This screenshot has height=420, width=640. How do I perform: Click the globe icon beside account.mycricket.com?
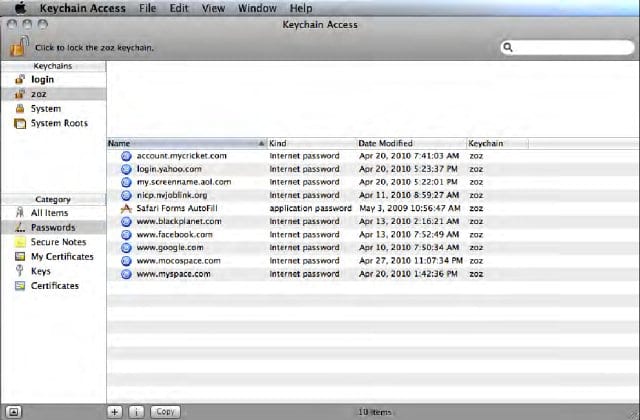coord(127,156)
